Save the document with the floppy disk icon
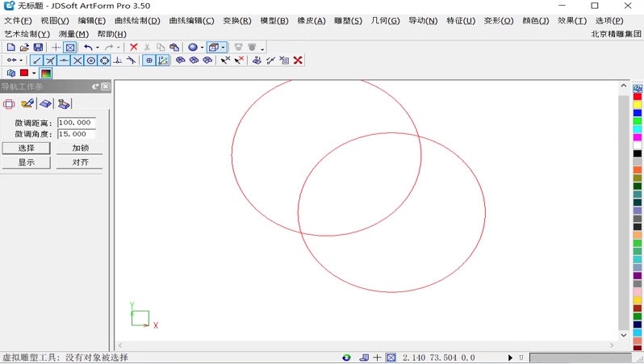This screenshot has height=364, width=644. pos(38,48)
